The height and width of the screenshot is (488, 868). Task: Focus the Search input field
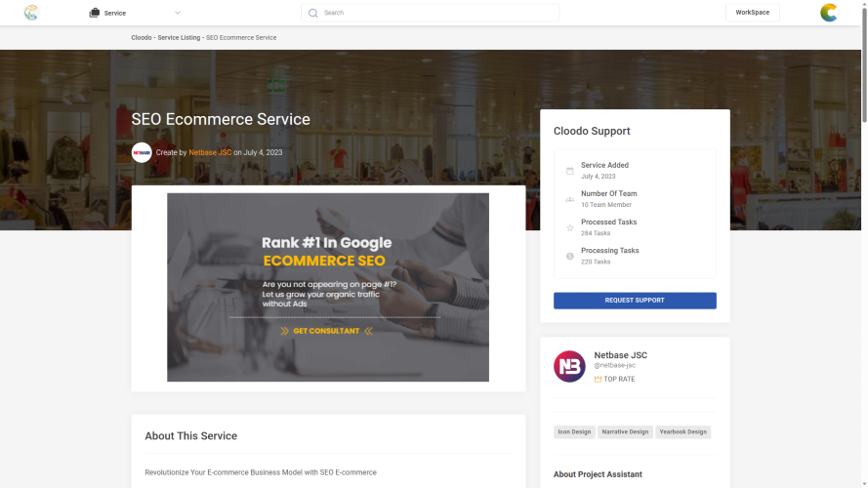pyautogui.click(x=431, y=13)
